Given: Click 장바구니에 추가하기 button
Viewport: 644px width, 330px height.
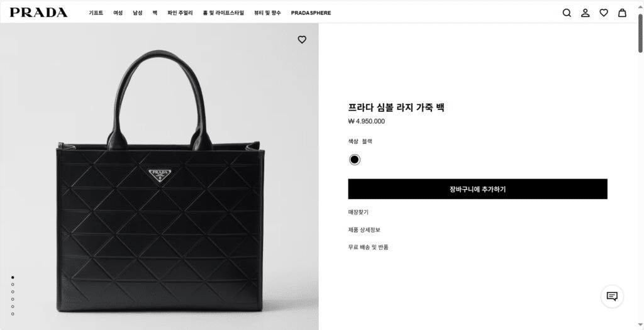Looking at the screenshot, I should 478,189.
